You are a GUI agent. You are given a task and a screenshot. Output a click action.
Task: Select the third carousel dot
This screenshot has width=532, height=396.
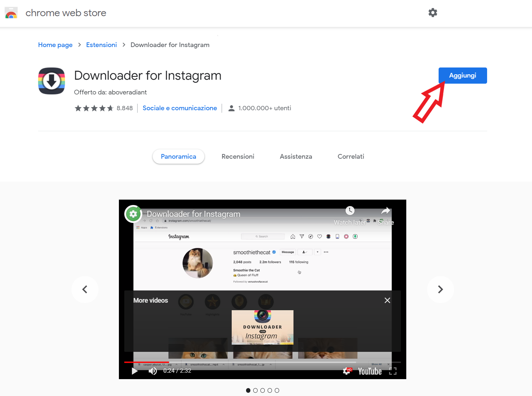[263, 391]
